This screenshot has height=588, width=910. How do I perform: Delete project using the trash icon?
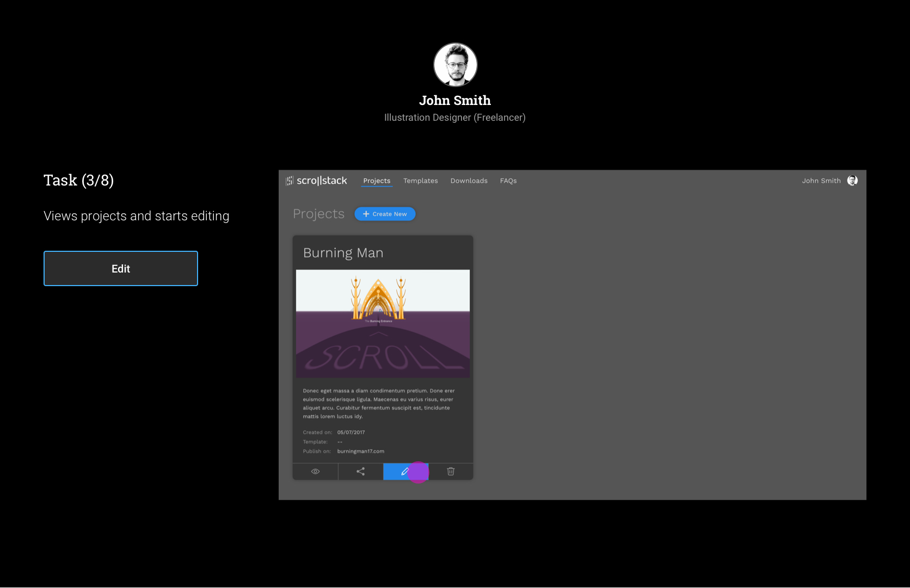coord(451,472)
